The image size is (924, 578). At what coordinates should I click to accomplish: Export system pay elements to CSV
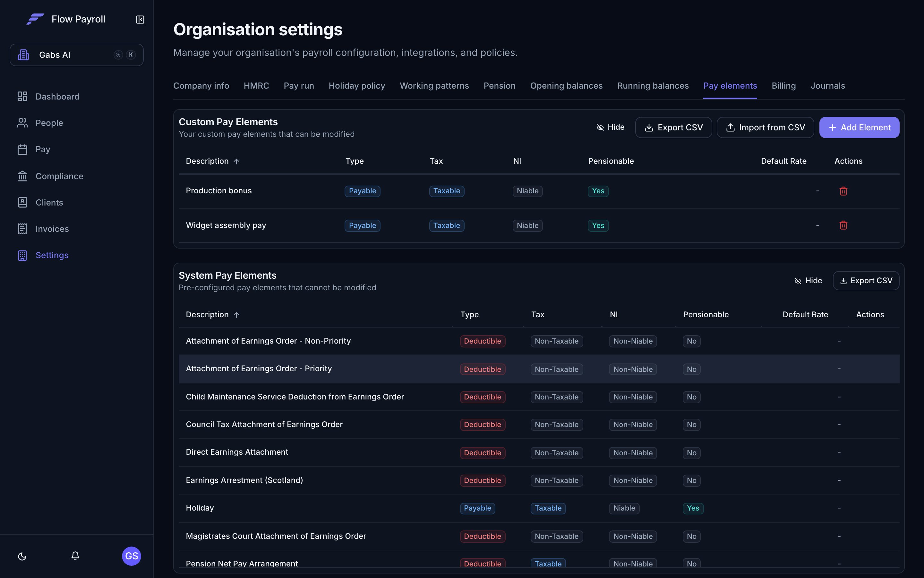click(866, 281)
